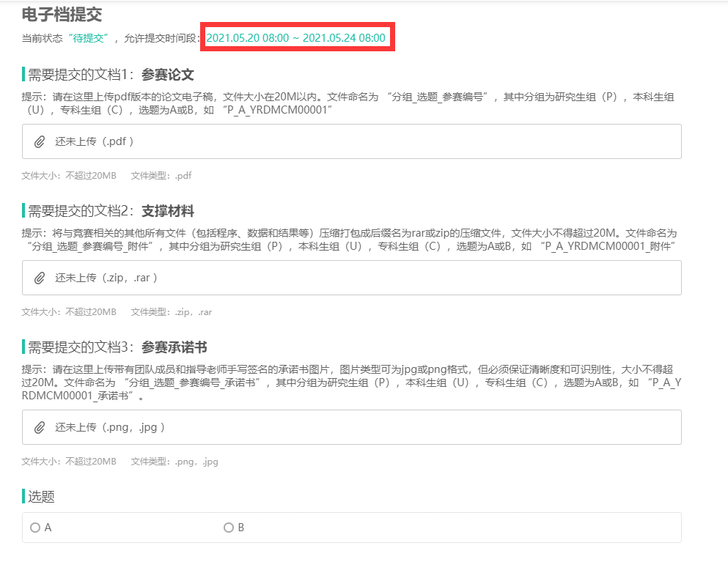The height and width of the screenshot is (562, 728).
Task: Click the paperclip icon for 支撑材料 upload
Action: pos(40,278)
